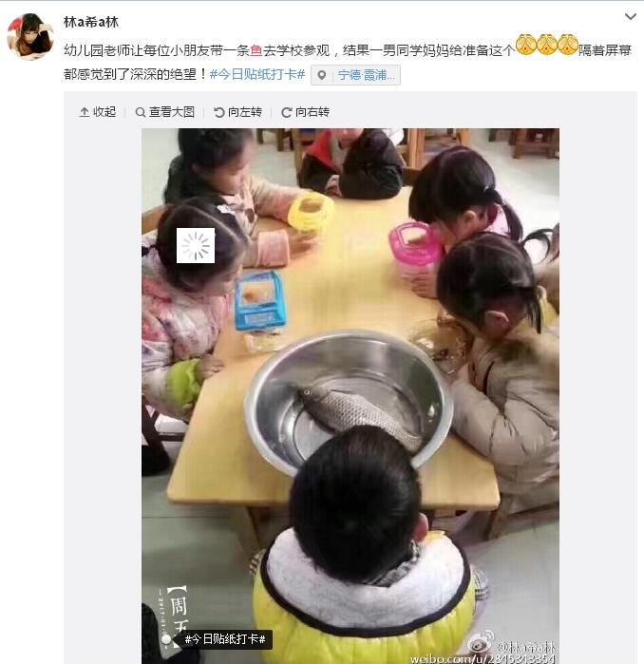Screen dimensions: 644x664
Task: Rotate the image left with 向左转
Action: point(237,112)
